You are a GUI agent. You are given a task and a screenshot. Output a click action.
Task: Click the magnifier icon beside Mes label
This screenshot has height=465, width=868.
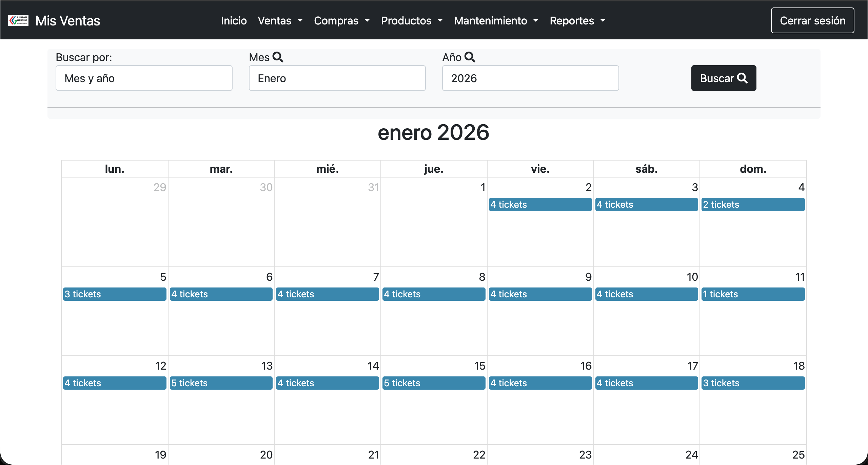[278, 57]
